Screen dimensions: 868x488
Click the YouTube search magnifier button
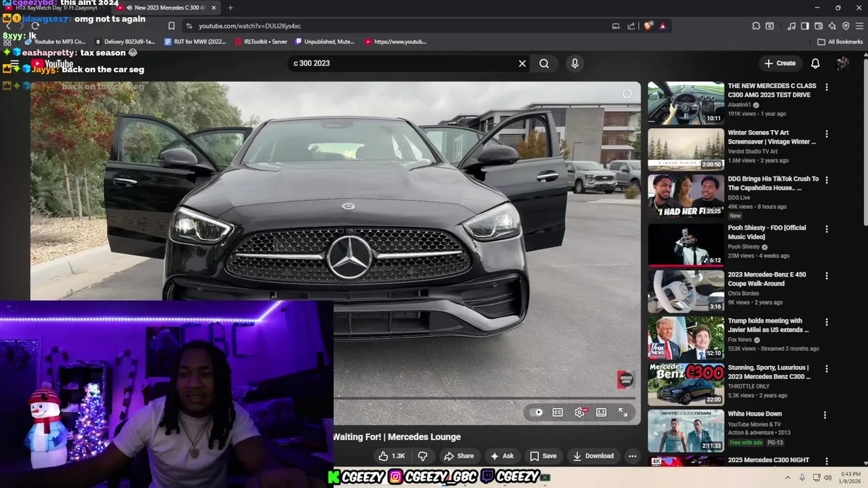(x=544, y=63)
